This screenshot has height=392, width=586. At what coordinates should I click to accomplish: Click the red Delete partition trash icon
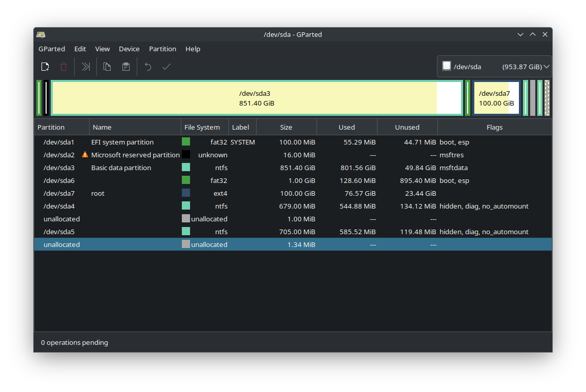[64, 67]
